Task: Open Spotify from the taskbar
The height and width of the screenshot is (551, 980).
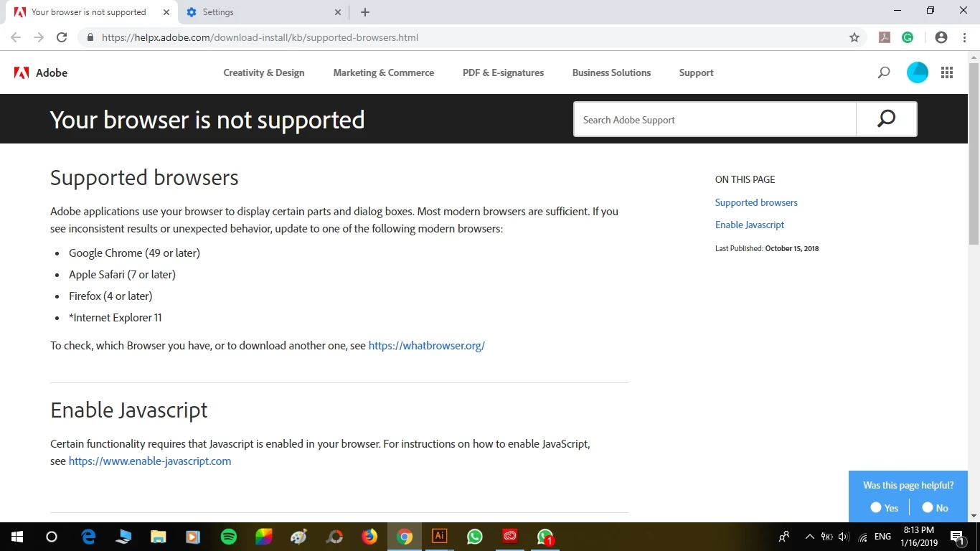Action: pyautogui.click(x=229, y=537)
